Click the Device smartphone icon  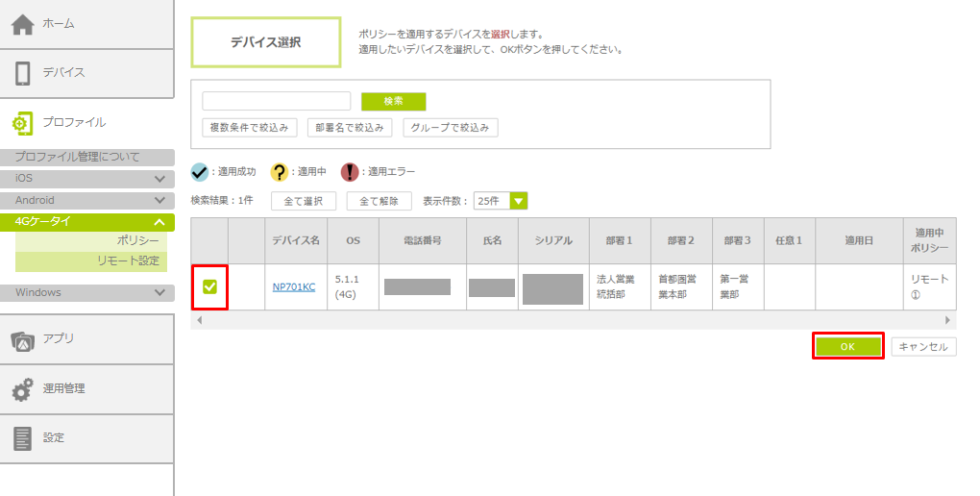coord(23,73)
